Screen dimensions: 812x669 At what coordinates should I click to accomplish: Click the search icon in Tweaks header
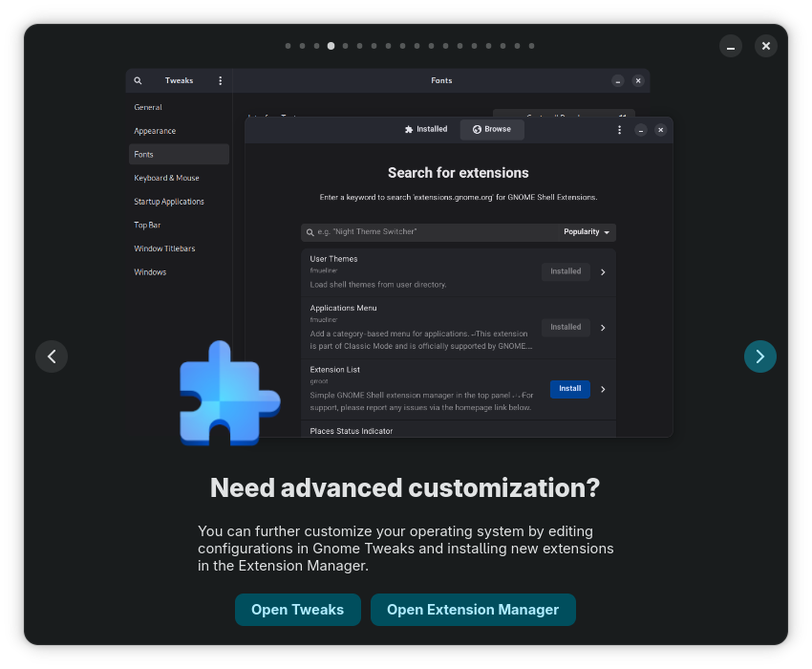pyautogui.click(x=138, y=81)
